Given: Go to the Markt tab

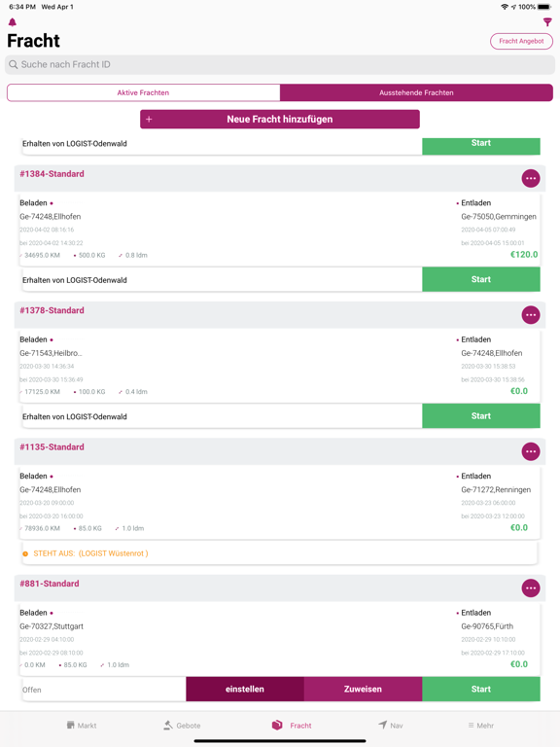Looking at the screenshot, I should (82, 725).
